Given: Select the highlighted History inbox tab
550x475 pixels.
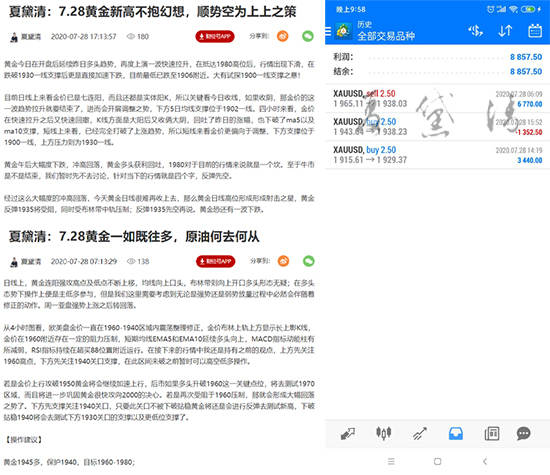Looking at the screenshot, I should [x=456, y=434].
